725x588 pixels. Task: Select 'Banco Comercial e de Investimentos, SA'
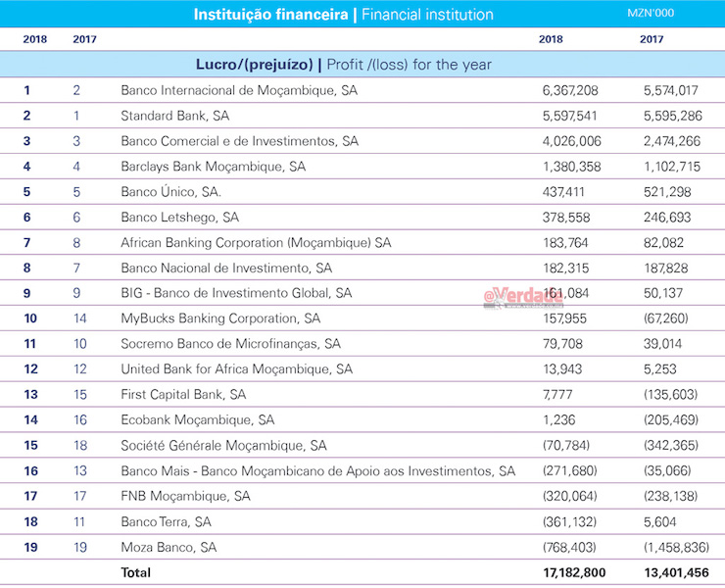[239, 141]
